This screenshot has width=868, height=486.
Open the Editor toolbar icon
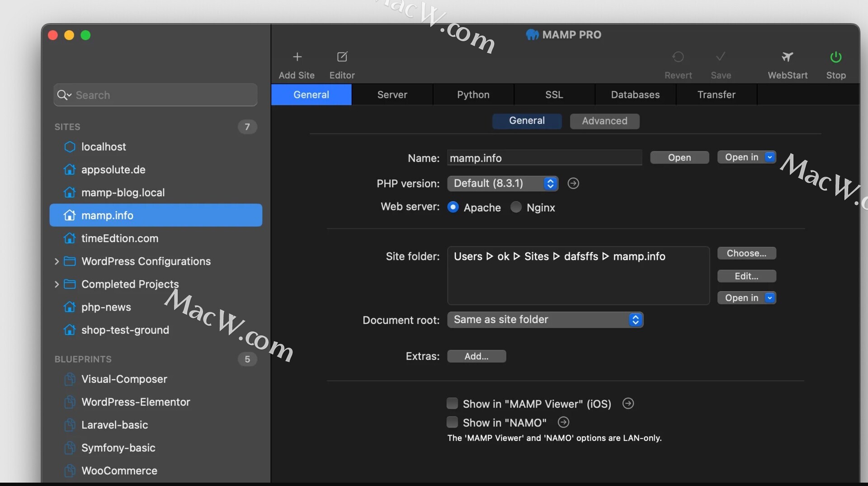(342, 57)
